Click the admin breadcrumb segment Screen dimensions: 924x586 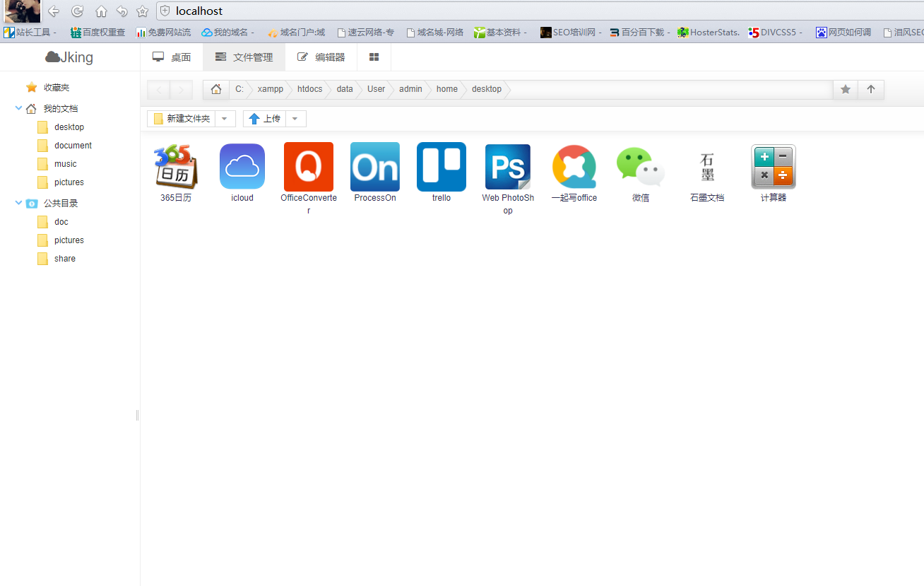[410, 89]
